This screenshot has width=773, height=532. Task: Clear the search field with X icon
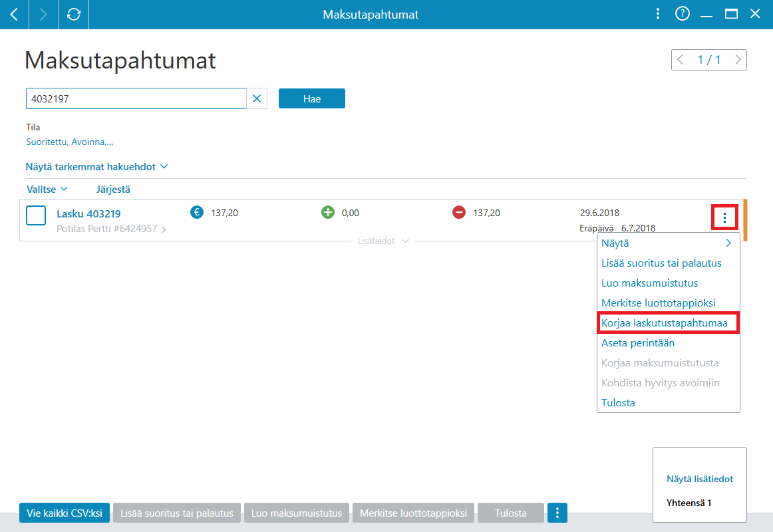pyautogui.click(x=257, y=98)
